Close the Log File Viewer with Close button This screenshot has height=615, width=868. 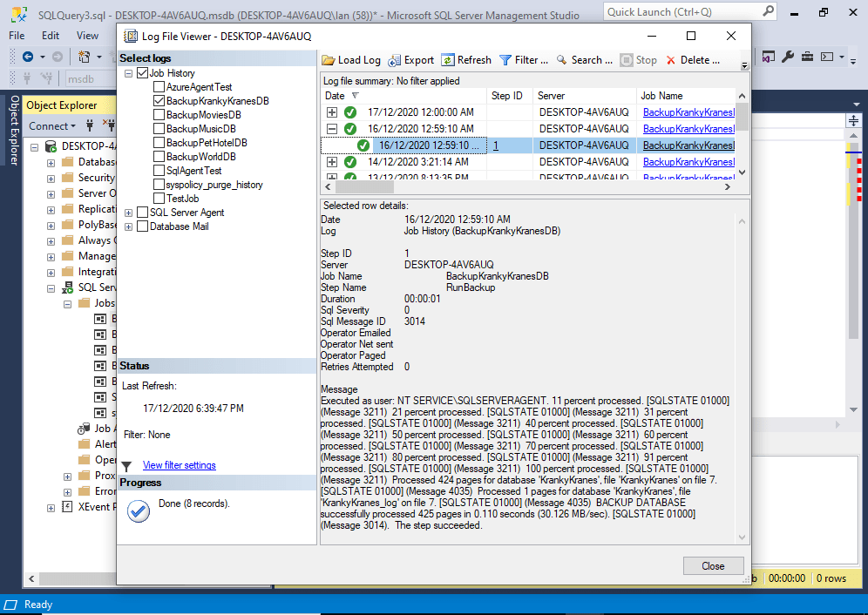pos(713,565)
